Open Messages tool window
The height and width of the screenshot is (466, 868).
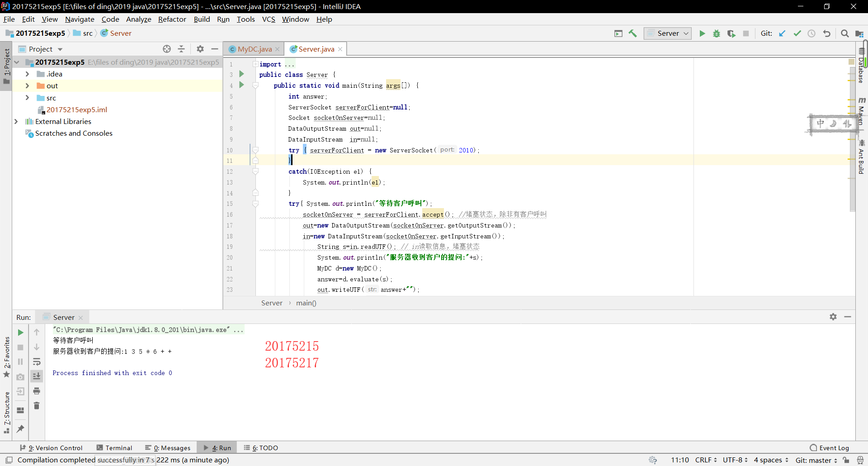(168, 447)
